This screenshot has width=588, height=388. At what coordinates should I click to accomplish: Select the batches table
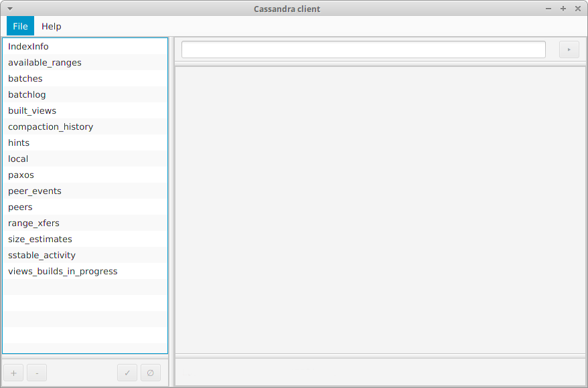(x=85, y=79)
